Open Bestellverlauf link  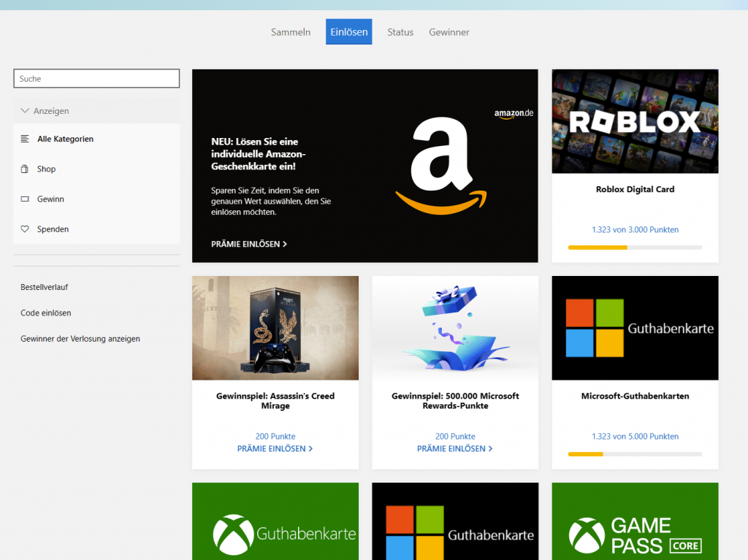pyautogui.click(x=45, y=287)
